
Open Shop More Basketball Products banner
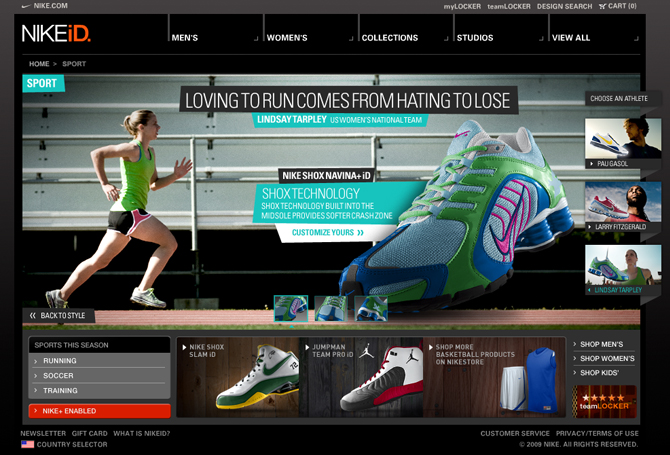(x=494, y=377)
